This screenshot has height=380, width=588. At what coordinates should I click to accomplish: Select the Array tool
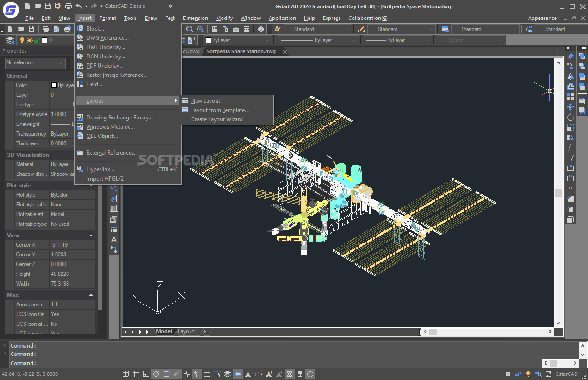click(x=570, y=97)
